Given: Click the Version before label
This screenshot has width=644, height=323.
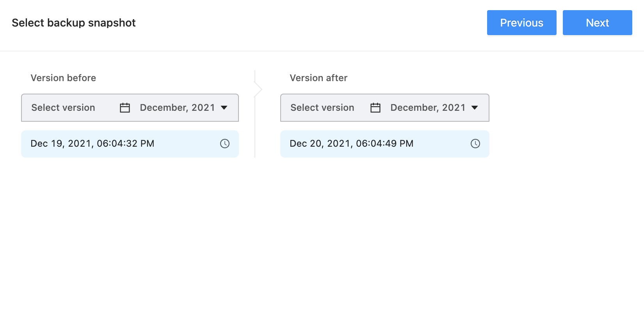Looking at the screenshot, I should coord(63,78).
